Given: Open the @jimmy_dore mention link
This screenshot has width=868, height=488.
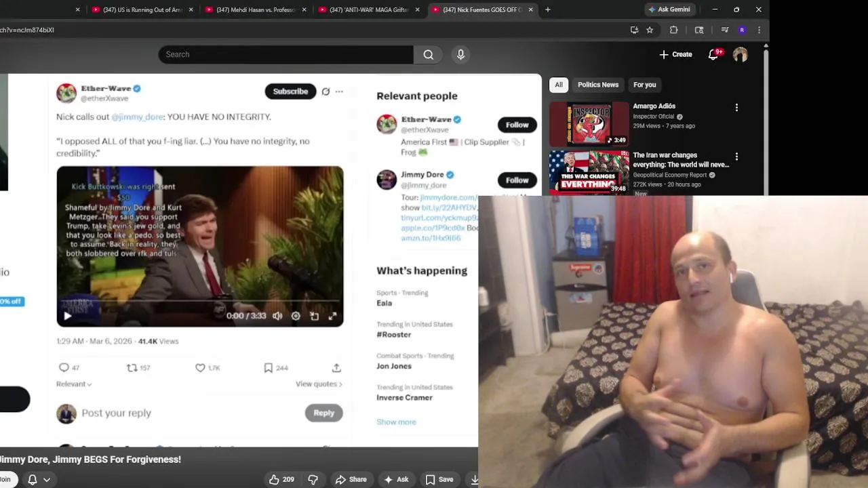Looking at the screenshot, I should (138, 117).
